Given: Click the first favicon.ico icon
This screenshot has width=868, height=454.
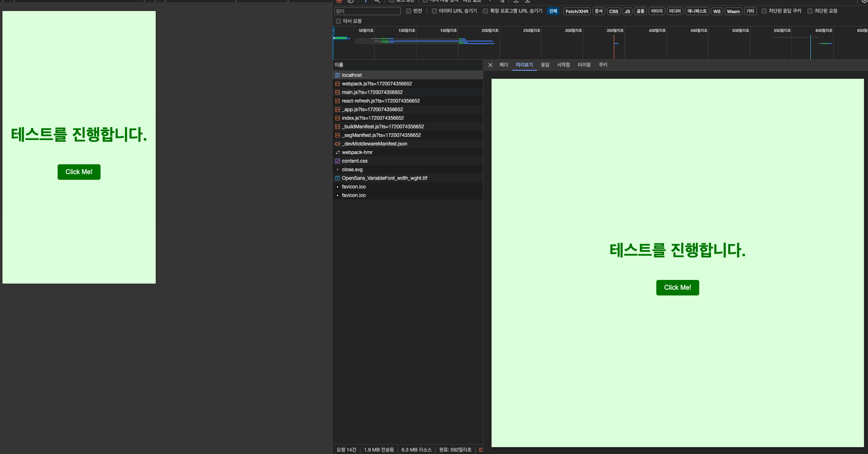Looking at the screenshot, I should click(x=338, y=187).
